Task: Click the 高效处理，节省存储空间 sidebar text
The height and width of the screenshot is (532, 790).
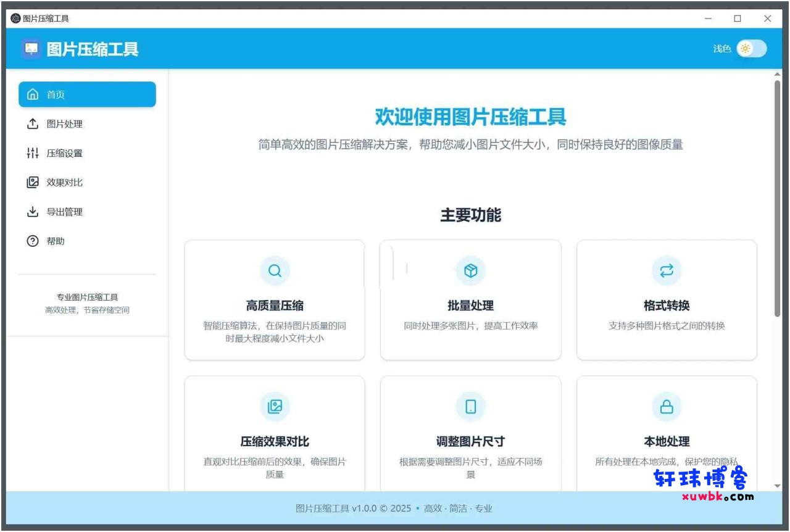Action: pos(87,310)
